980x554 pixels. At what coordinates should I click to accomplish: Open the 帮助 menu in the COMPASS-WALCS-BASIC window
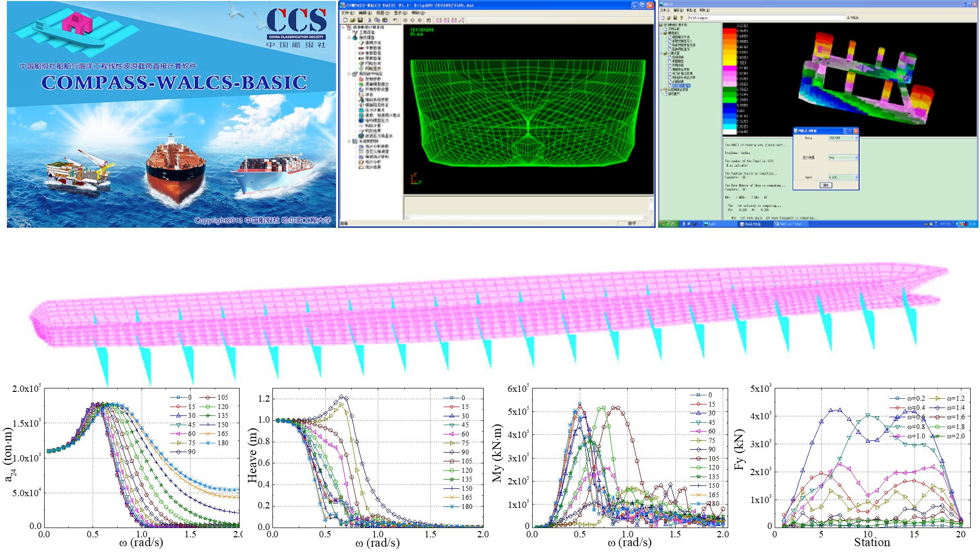(418, 13)
